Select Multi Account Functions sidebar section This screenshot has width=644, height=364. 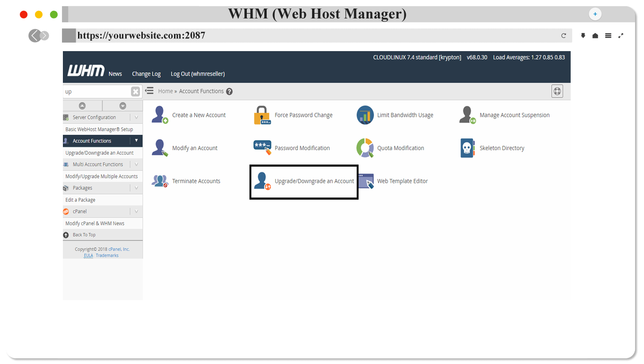[98, 164]
